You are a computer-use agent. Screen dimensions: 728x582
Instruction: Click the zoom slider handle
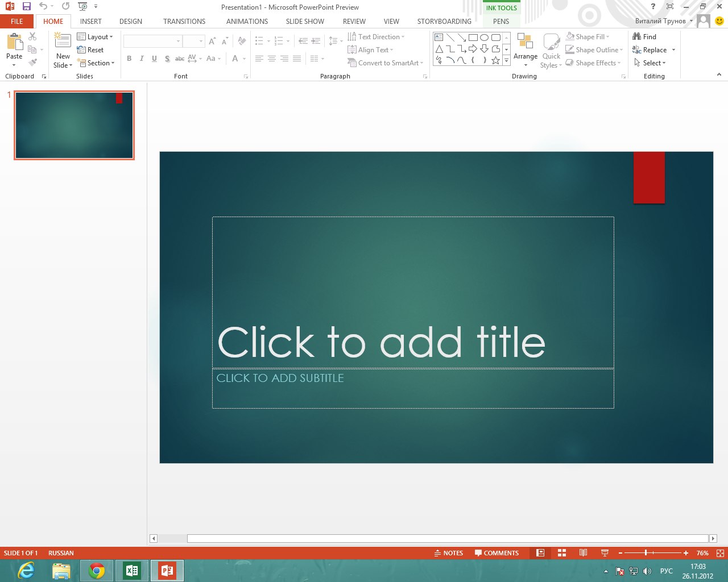coord(646,552)
